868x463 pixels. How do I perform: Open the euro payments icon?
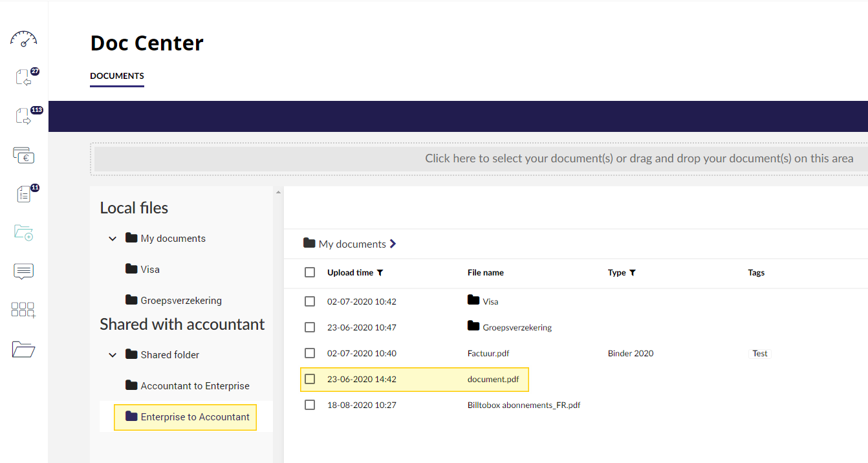[23, 155]
